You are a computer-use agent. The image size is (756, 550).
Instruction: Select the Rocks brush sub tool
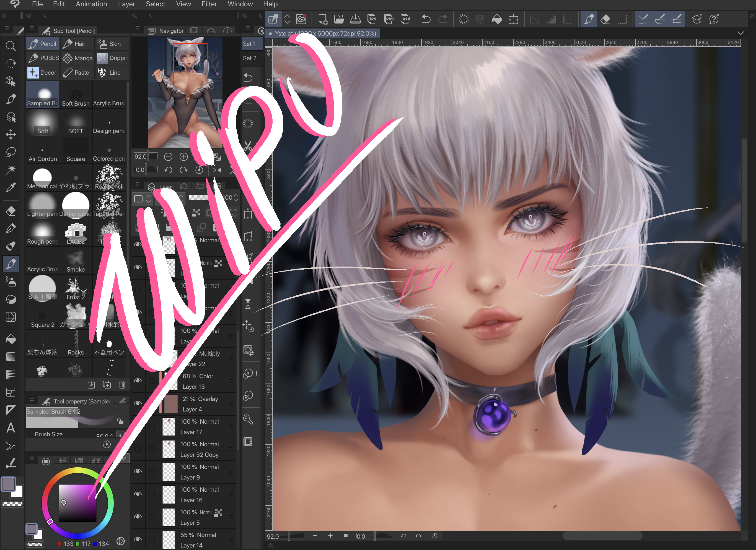pos(76,343)
